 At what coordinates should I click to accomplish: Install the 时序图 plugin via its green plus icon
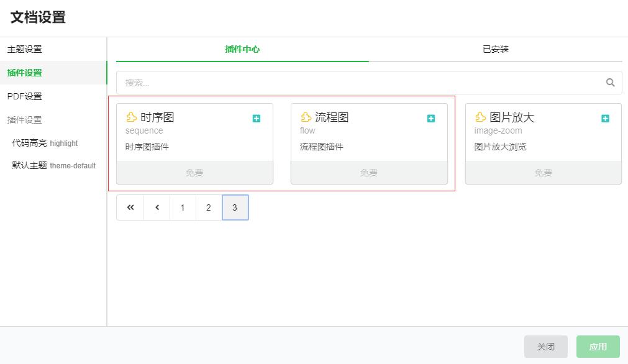[256, 118]
